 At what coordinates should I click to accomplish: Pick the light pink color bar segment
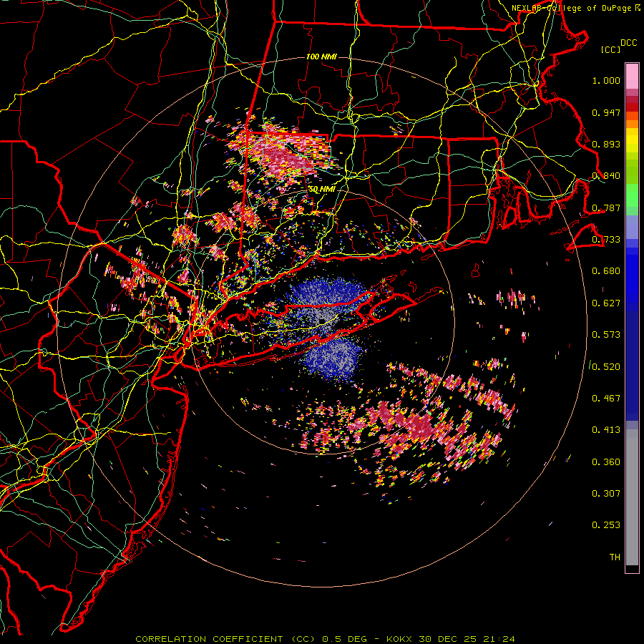(x=632, y=77)
